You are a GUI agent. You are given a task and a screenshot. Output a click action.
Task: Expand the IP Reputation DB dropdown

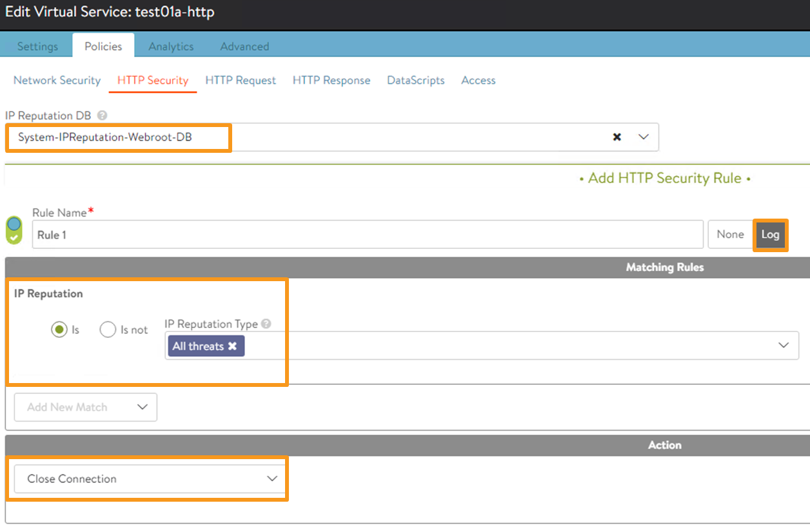[x=643, y=137]
